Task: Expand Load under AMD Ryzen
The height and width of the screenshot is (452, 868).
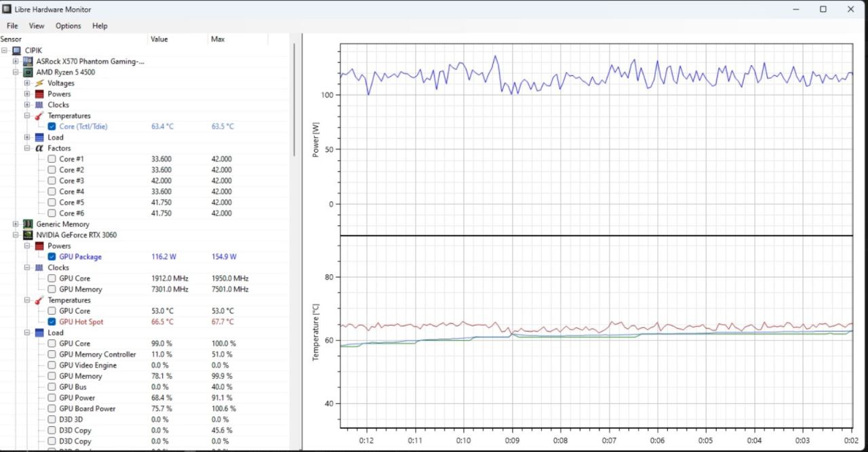Action: pyautogui.click(x=27, y=137)
